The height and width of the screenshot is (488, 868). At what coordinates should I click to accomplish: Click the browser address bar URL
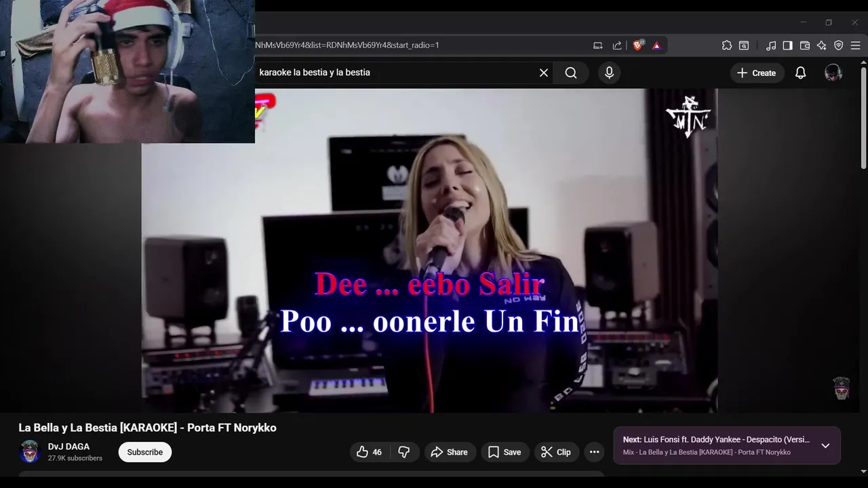[x=347, y=45]
